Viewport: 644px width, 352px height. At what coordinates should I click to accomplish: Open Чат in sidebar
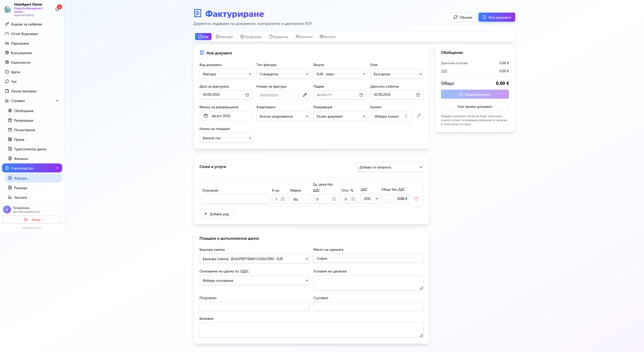tap(32, 82)
